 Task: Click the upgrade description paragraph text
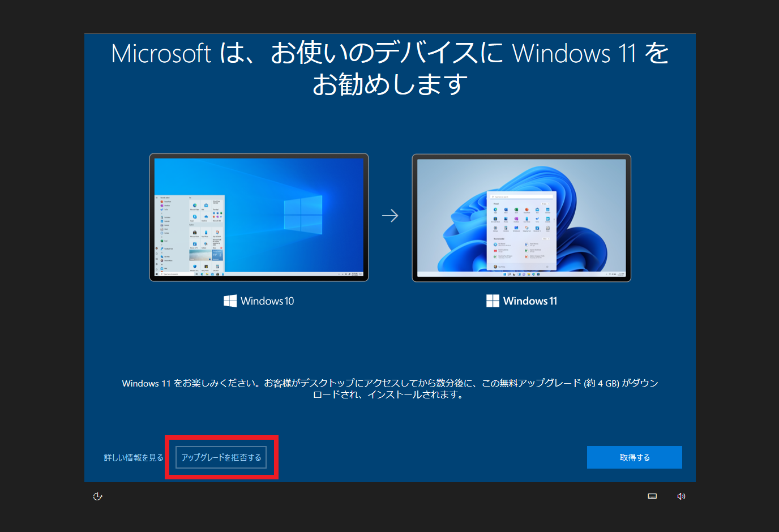390,389
